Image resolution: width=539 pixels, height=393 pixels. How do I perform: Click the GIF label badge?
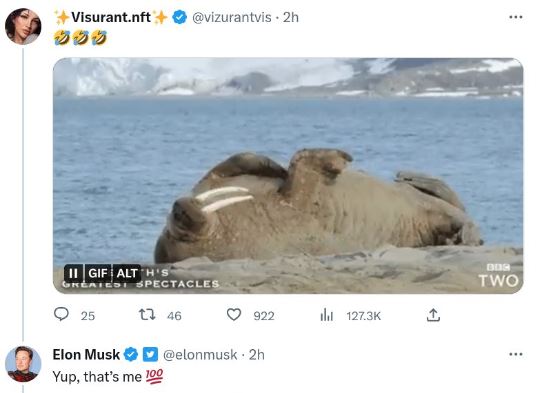98,273
